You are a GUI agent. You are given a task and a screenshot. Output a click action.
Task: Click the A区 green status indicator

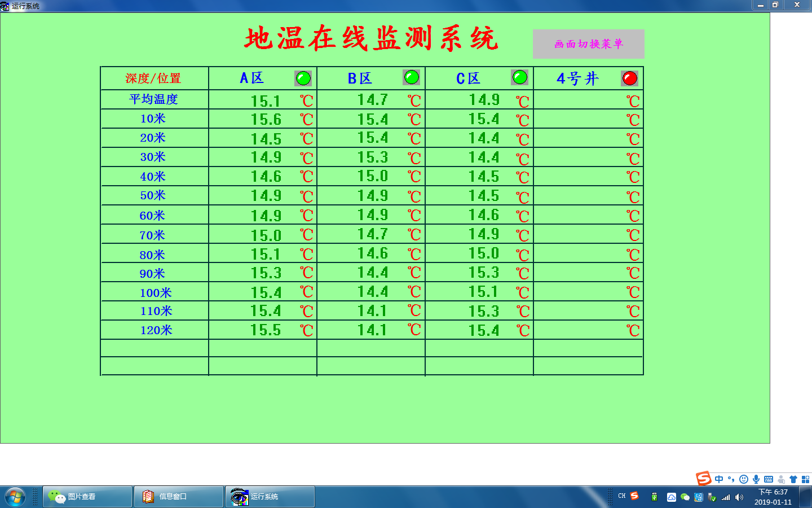click(303, 78)
